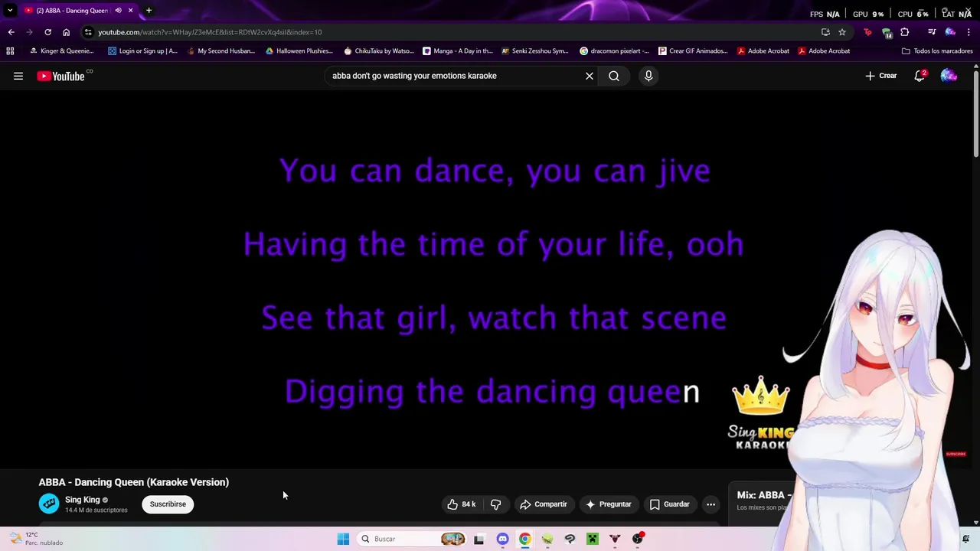Open Discord from the taskbar
This screenshot has height=551, width=980.
(x=502, y=539)
